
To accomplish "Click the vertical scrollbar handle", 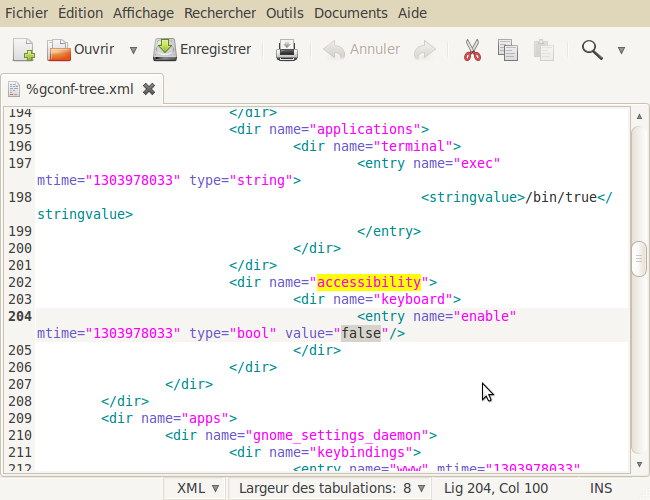I will point(639,259).
